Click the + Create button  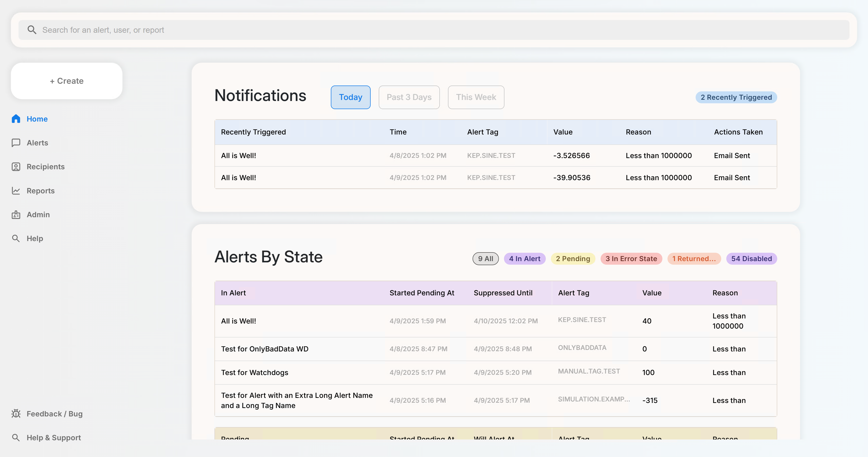coord(66,81)
